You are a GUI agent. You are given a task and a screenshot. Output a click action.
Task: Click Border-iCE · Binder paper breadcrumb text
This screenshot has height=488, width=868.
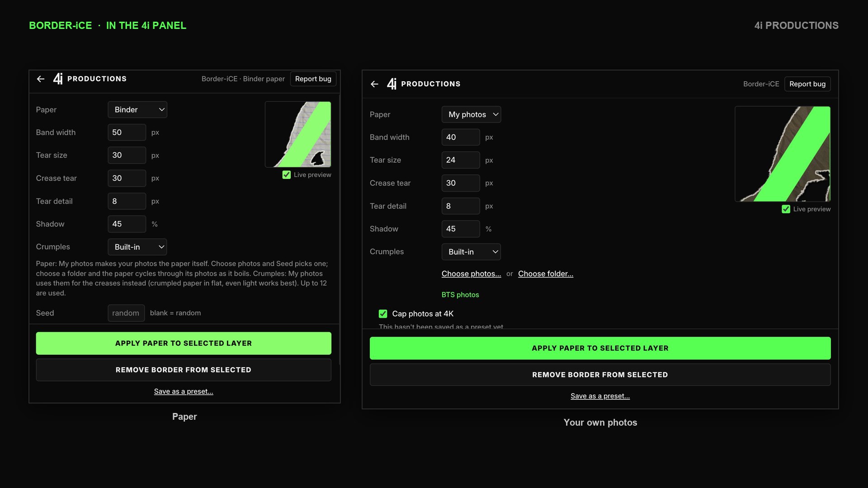click(x=243, y=79)
